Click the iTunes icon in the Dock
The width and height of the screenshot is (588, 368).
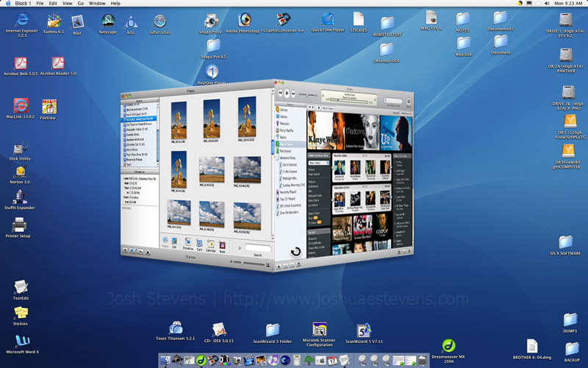point(273,361)
